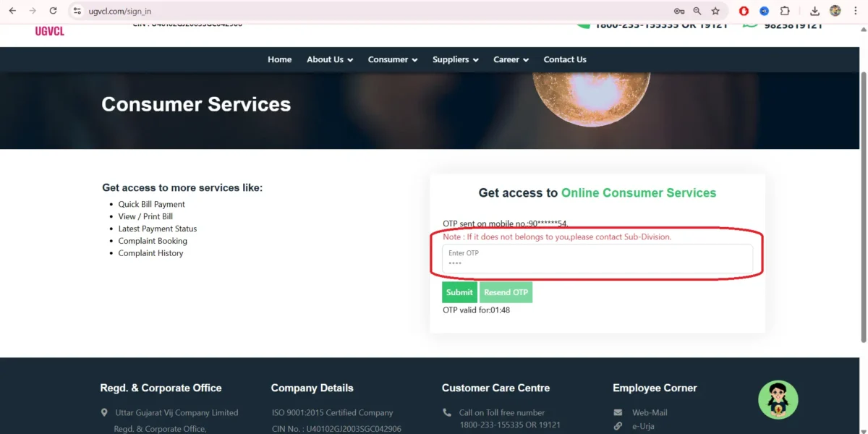Click inside the Enter OTP input field
Image resolution: width=868 pixels, height=434 pixels.
[597, 258]
